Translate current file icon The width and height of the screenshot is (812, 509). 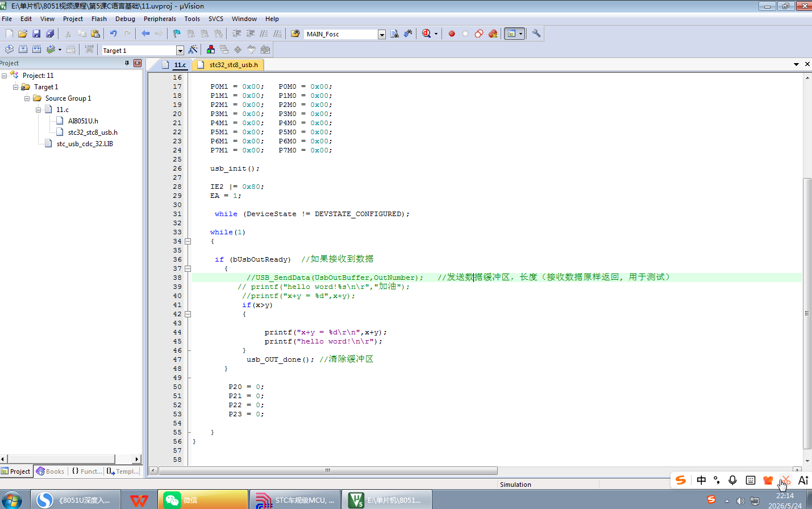click(x=9, y=49)
